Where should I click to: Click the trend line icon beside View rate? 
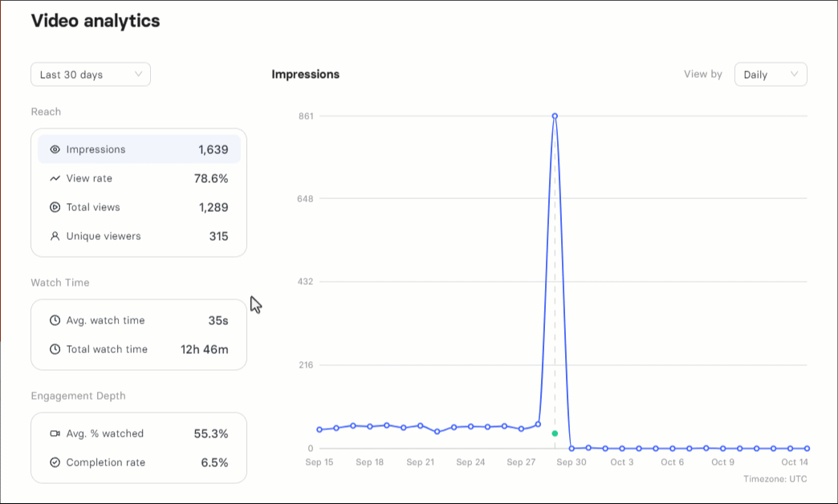point(55,178)
